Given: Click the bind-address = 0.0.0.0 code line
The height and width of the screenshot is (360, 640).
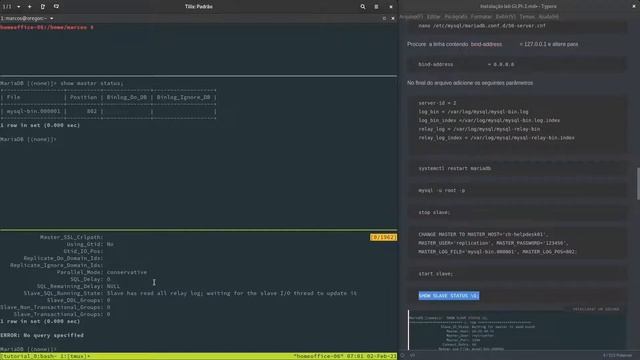Looking at the screenshot, I should (466, 64).
